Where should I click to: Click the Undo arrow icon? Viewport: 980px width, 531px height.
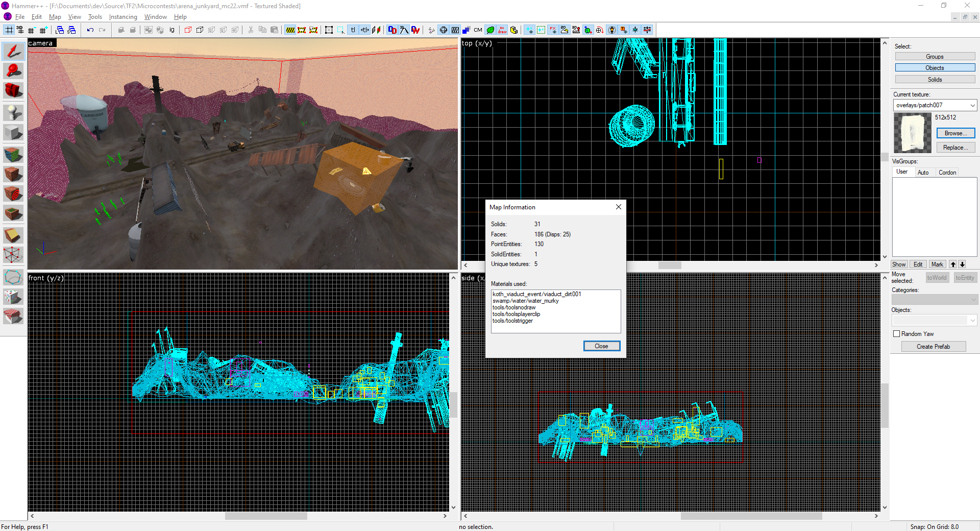[90, 30]
